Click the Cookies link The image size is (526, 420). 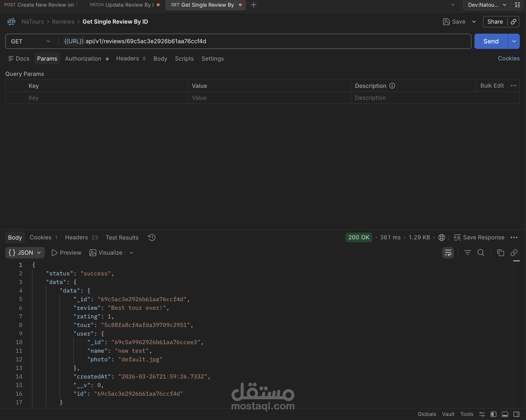click(508, 58)
